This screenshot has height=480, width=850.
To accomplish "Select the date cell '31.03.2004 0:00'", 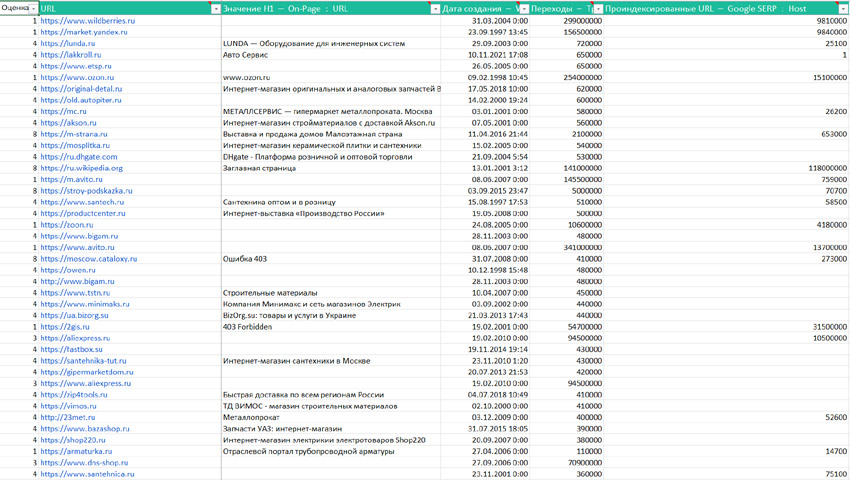I will pyautogui.click(x=485, y=21).
